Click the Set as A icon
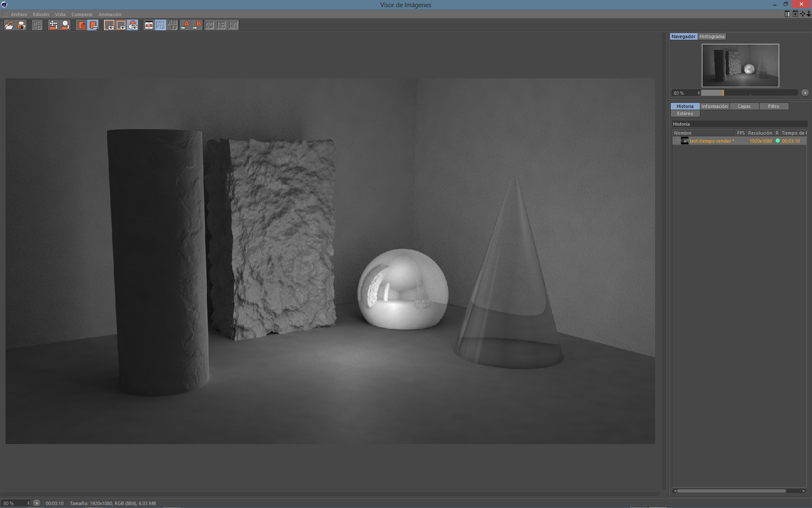This screenshot has width=812, height=508. click(x=185, y=25)
